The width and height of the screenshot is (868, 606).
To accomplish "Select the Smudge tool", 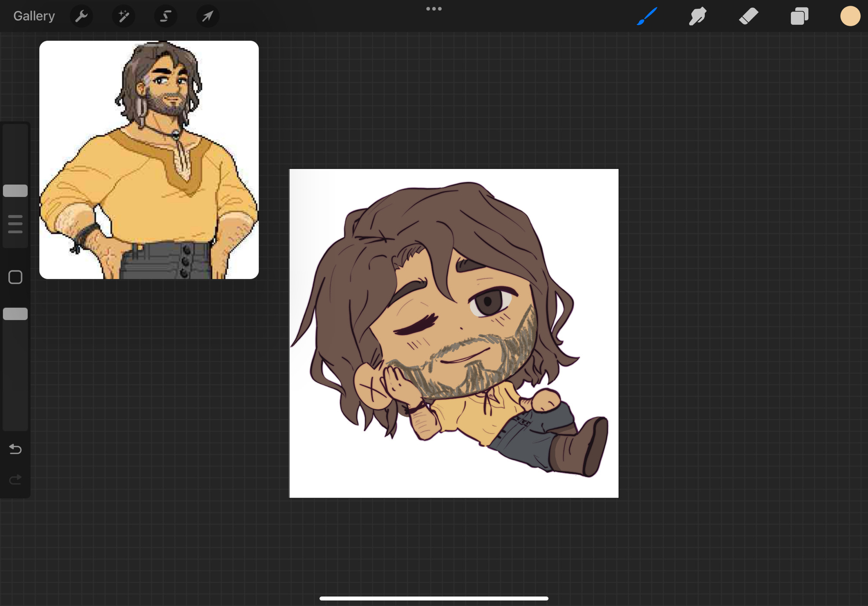I will pyautogui.click(x=697, y=16).
